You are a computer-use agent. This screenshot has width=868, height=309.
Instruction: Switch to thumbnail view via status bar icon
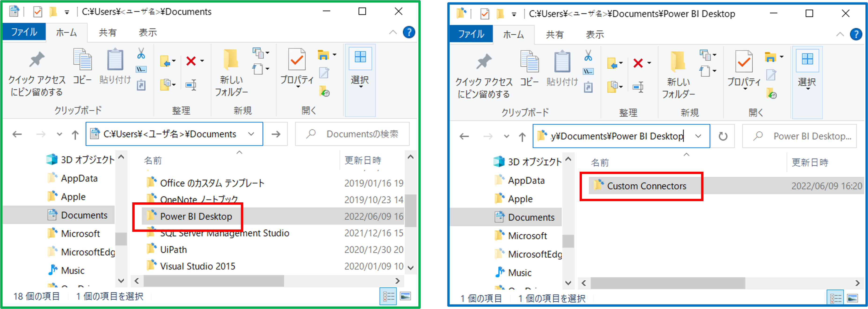[x=405, y=297]
